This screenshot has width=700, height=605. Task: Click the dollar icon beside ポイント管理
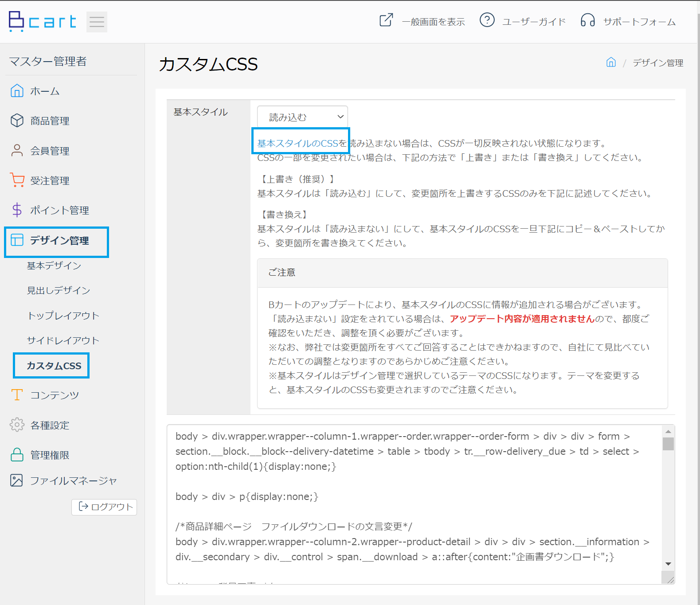[x=17, y=210]
